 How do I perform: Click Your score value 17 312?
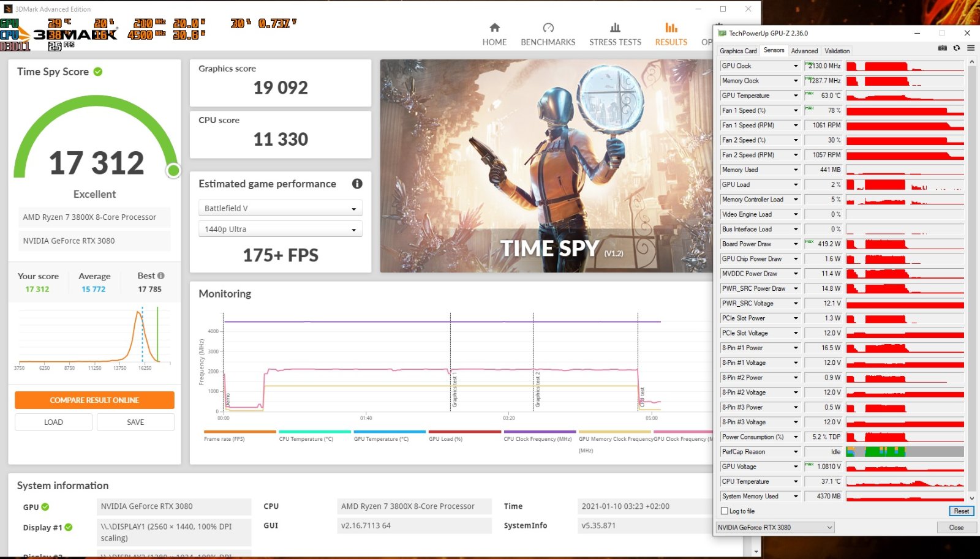click(37, 289)
